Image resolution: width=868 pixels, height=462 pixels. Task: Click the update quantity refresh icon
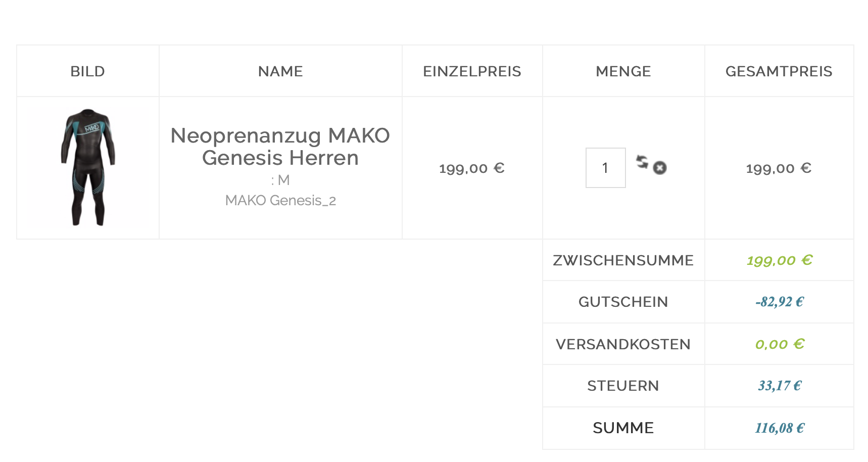click(642, 162)
